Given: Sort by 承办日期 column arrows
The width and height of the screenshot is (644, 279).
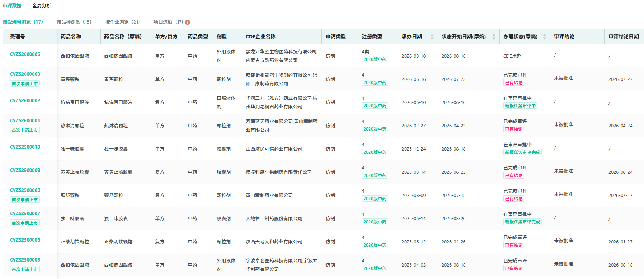Looking at the screenshot, I should [x=432, y=37].
